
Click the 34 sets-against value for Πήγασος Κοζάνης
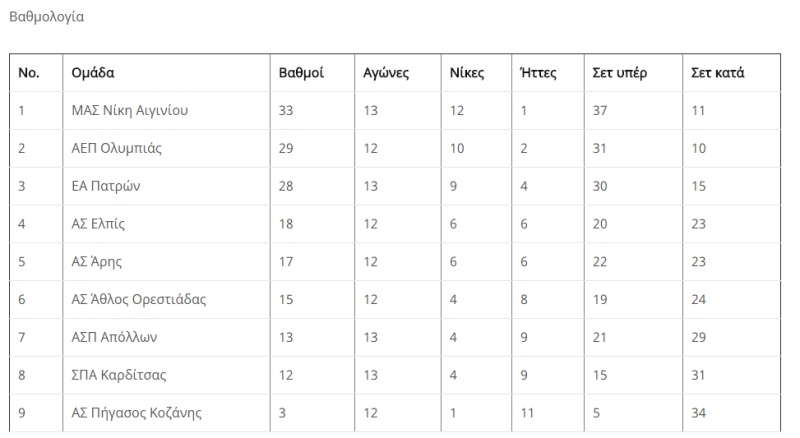[x=698, y=412]
